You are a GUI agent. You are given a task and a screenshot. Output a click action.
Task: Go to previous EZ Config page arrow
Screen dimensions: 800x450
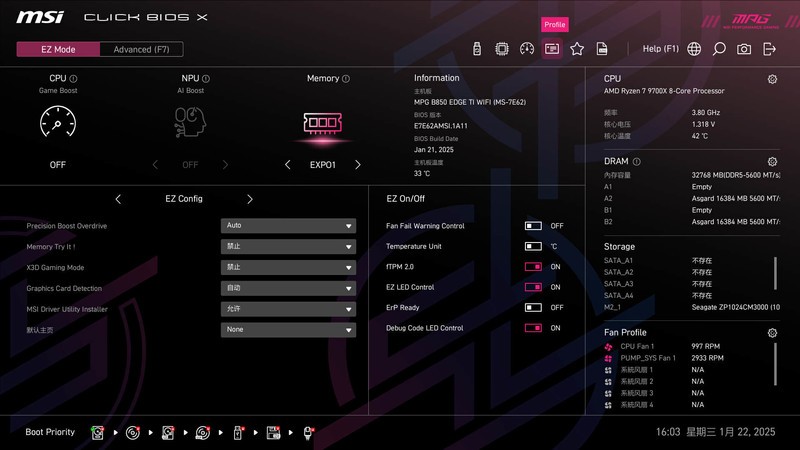118,199
